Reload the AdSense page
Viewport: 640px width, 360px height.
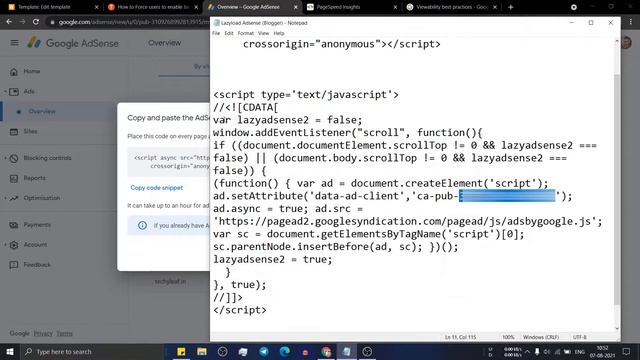(36, 22)
